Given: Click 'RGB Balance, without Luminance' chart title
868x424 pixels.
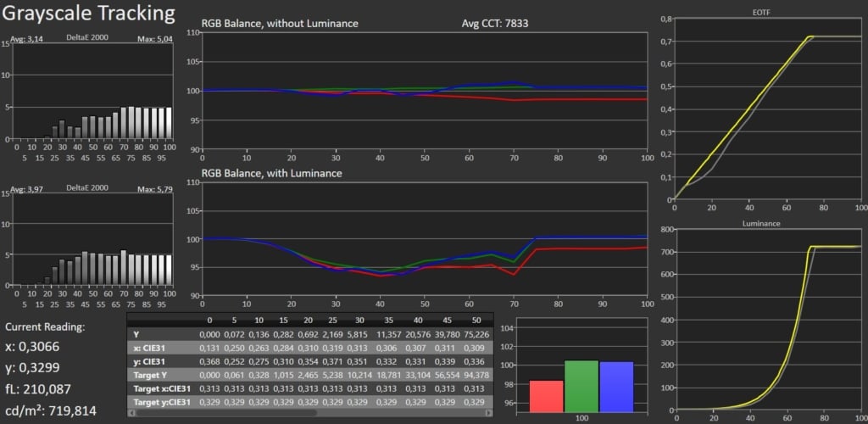Looking at the screenshot, I should tap(280, 24).
